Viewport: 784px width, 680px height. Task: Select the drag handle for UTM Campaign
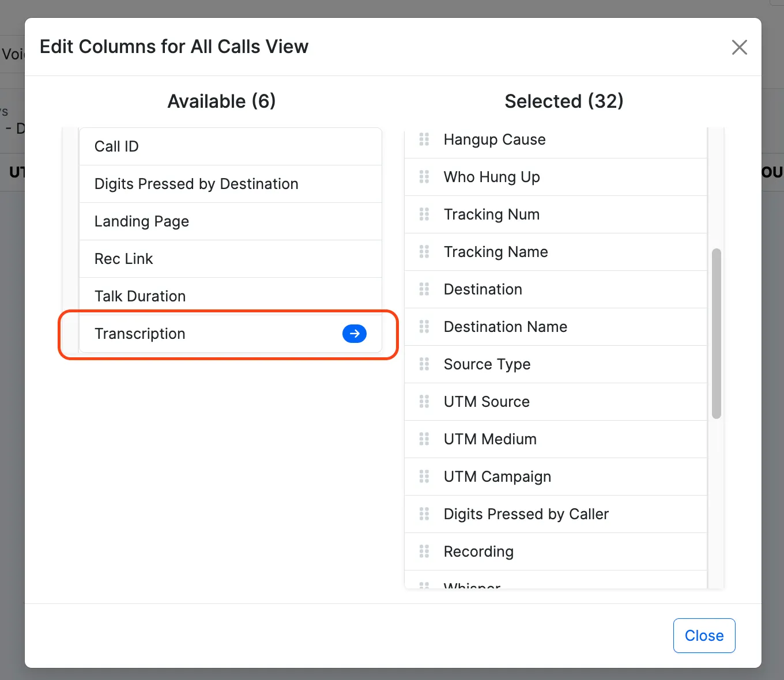[424, 477]
